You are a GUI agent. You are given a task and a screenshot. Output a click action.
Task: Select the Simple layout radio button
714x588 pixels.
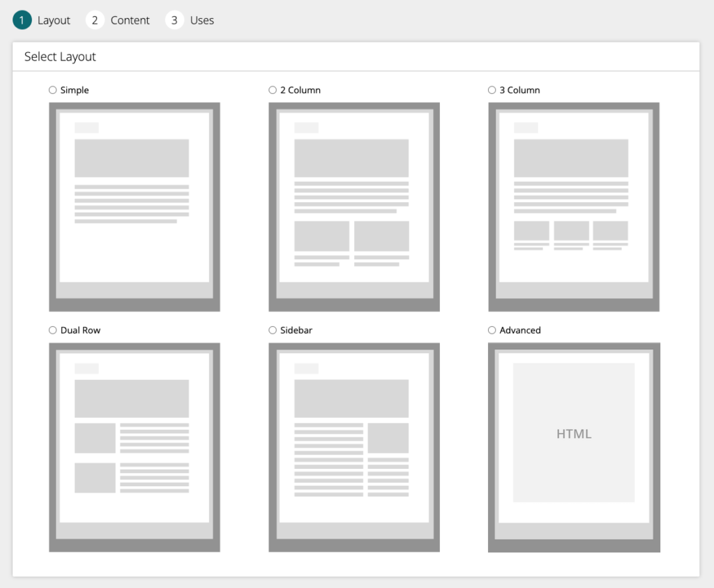tap(53, 90)
